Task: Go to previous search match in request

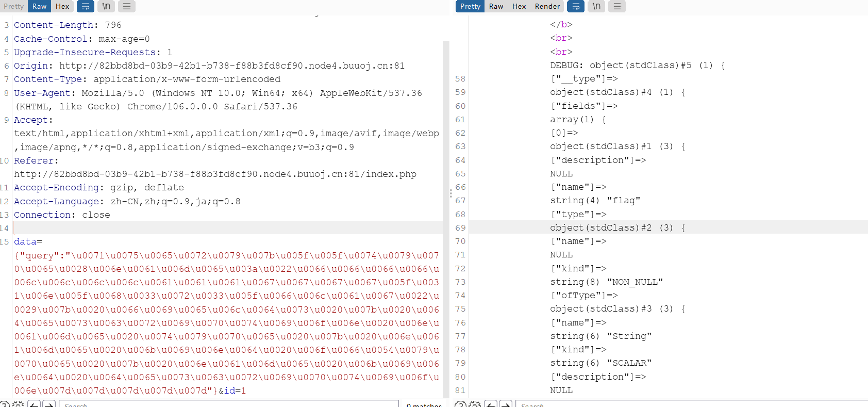Action: click(34, 404)
